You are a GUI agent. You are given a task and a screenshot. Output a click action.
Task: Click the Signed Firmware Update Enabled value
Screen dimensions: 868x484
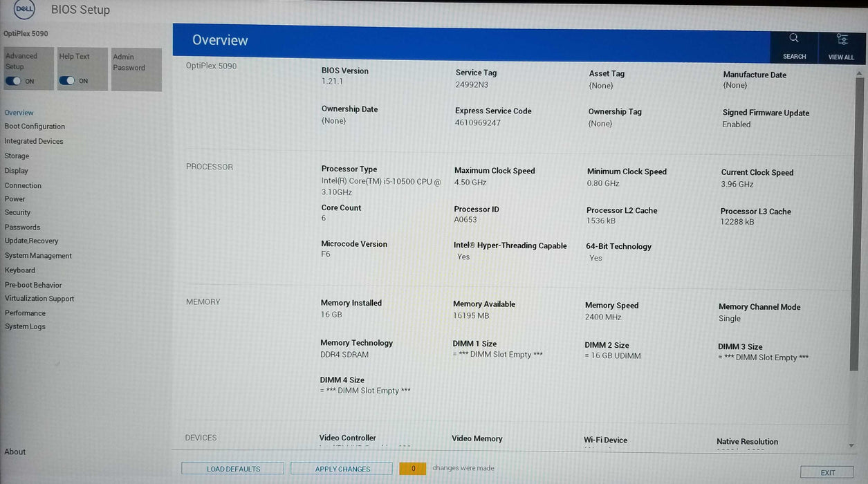[x=737, y=124]
